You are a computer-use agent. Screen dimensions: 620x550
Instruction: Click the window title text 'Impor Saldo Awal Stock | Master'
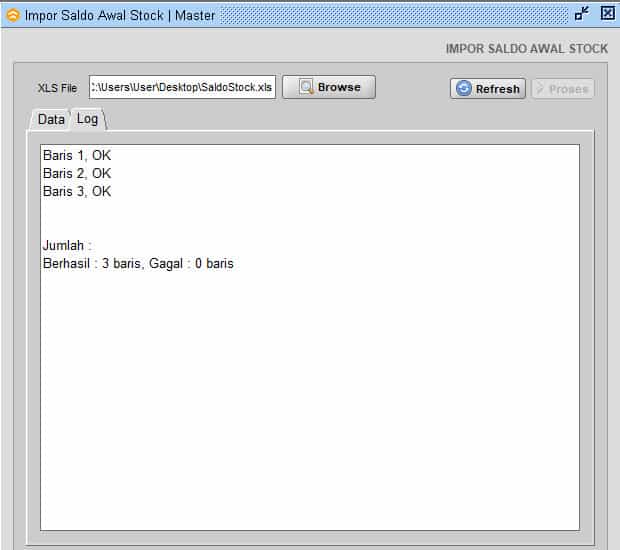[x=120, y=15]
